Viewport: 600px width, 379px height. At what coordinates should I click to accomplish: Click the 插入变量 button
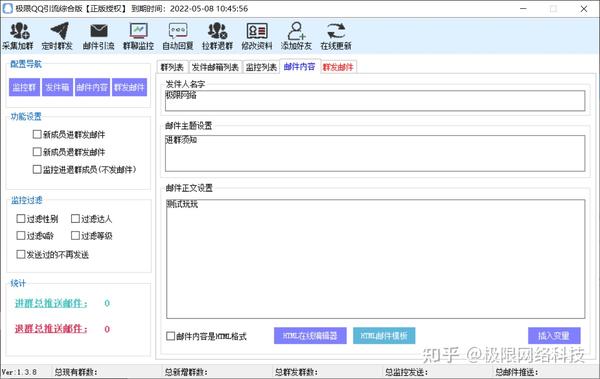[554, 336]
